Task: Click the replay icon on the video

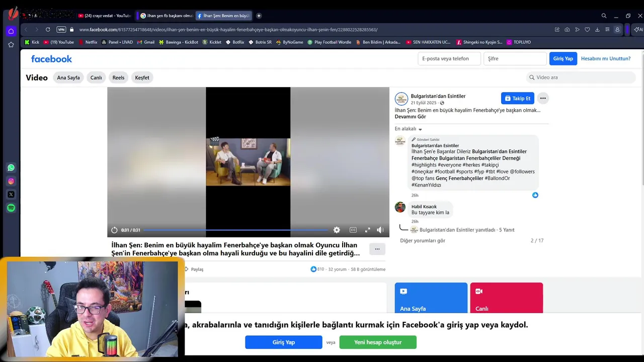Action: (114, 230)
